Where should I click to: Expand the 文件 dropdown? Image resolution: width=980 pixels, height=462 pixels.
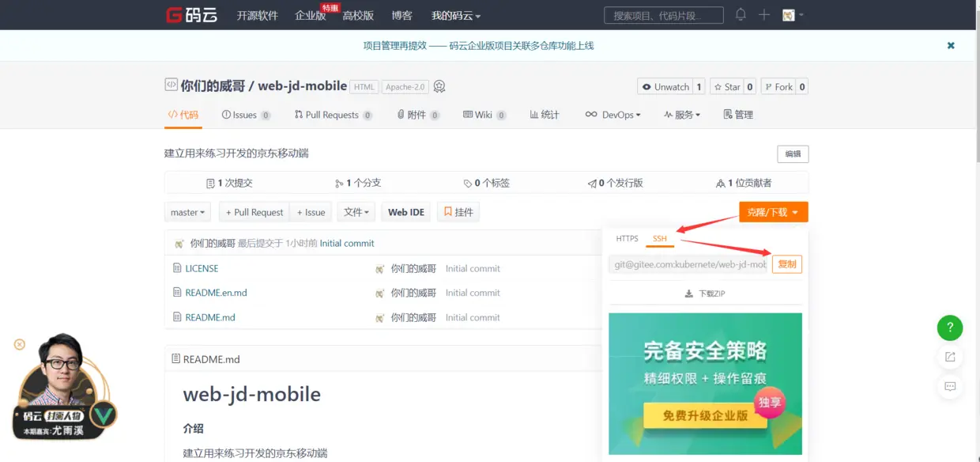click(x=356, y=212)
